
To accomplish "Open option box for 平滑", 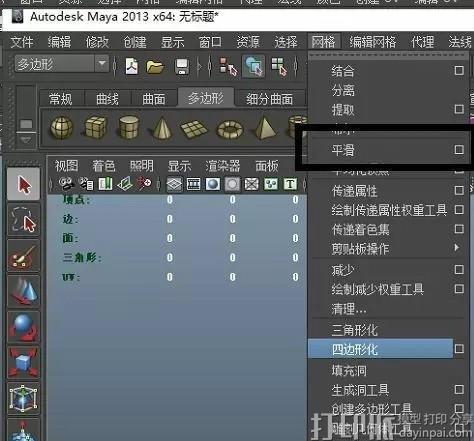I will pyautogui.click(x=459, y=150).
